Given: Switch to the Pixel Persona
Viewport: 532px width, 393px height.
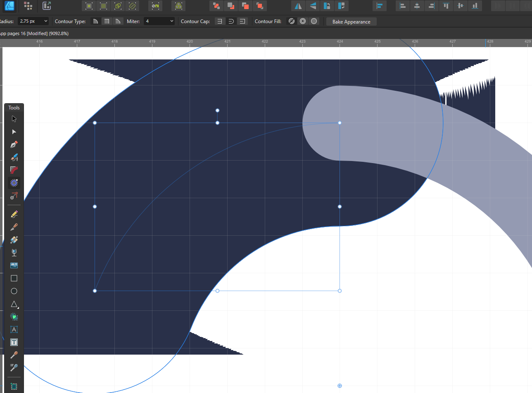Looking at the screenshot, I should [28, 6].
